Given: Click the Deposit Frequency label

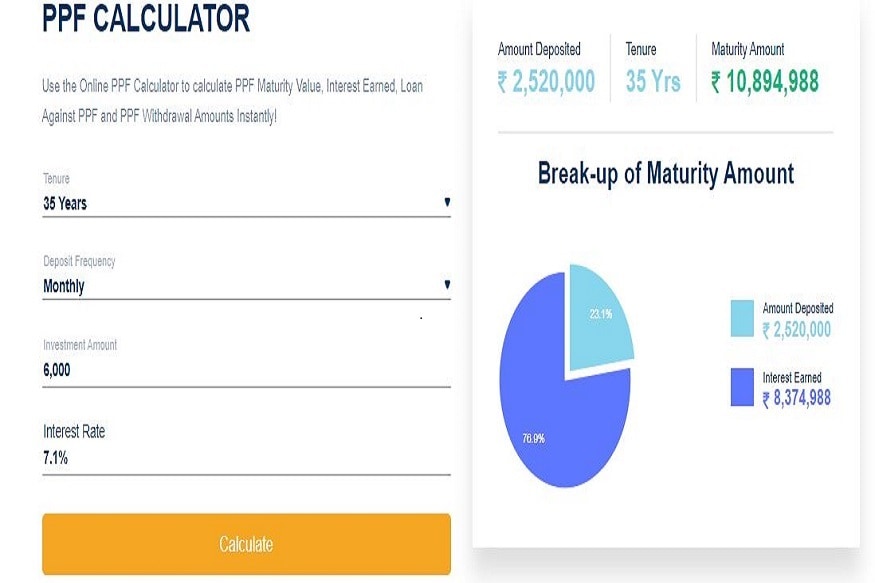Looking at the screenshot, I should click(x=79, y=261).
